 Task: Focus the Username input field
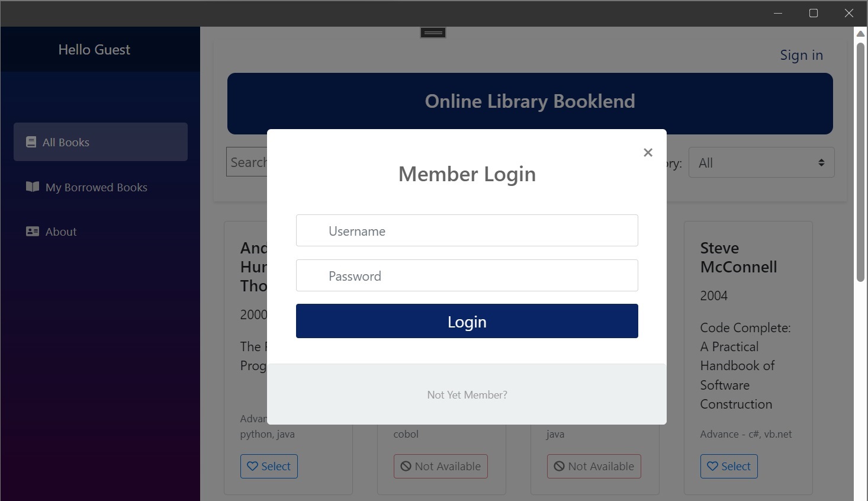tap(467, 230)
